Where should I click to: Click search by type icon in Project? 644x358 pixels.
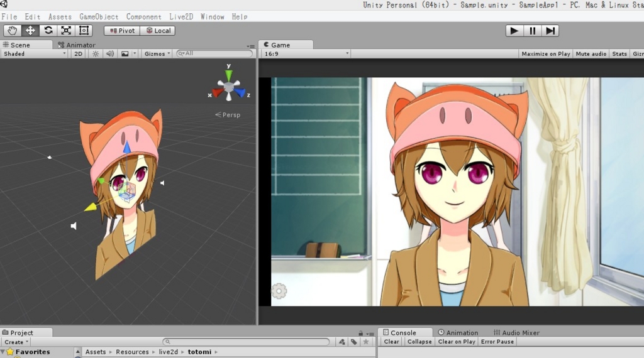[x=341, y=342]
